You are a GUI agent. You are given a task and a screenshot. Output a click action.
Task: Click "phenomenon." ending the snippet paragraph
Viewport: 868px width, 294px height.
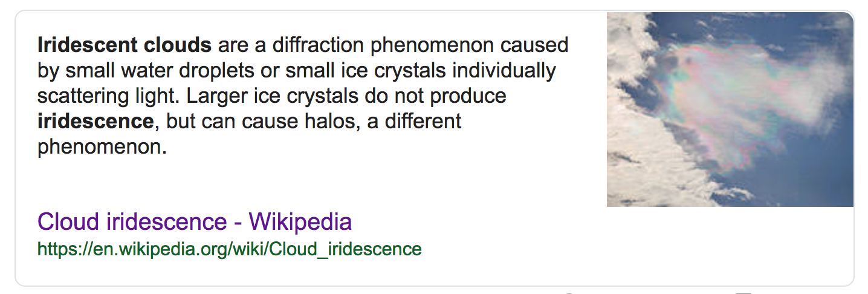click(102, 147)
